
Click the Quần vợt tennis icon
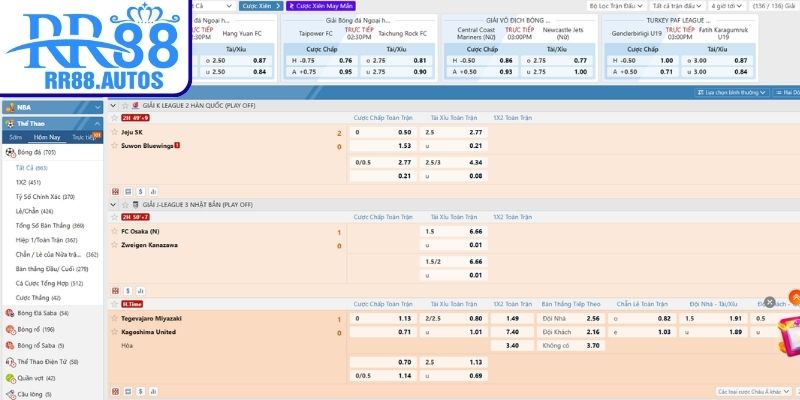[10, 377]
